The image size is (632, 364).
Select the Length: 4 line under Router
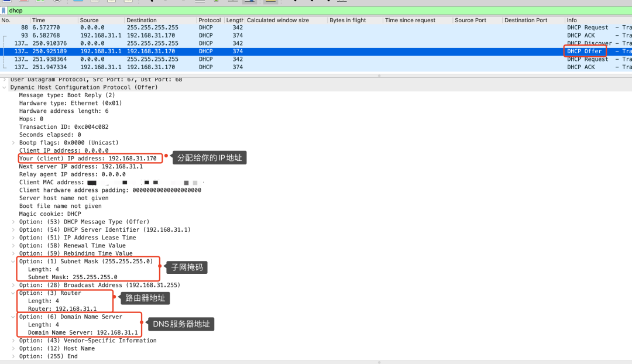tap(43, 301)
